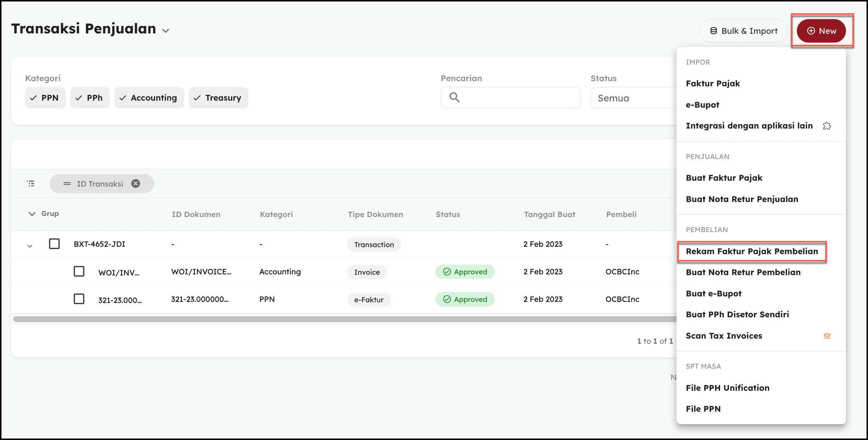The image size is (868, 440).
Task: Click the ID Dokumen column header
Action: pyautogui.click(x=196, y=214)
